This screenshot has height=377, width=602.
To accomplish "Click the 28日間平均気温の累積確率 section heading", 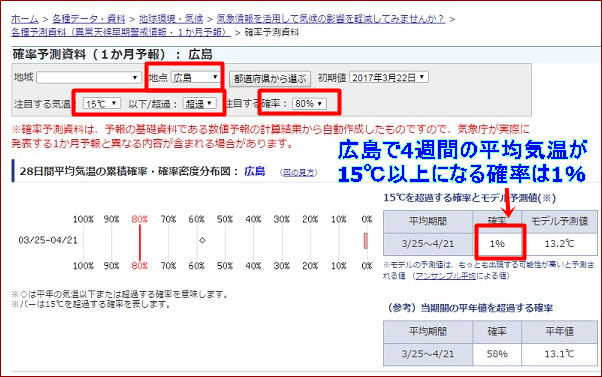I will (x=142, y=171).
